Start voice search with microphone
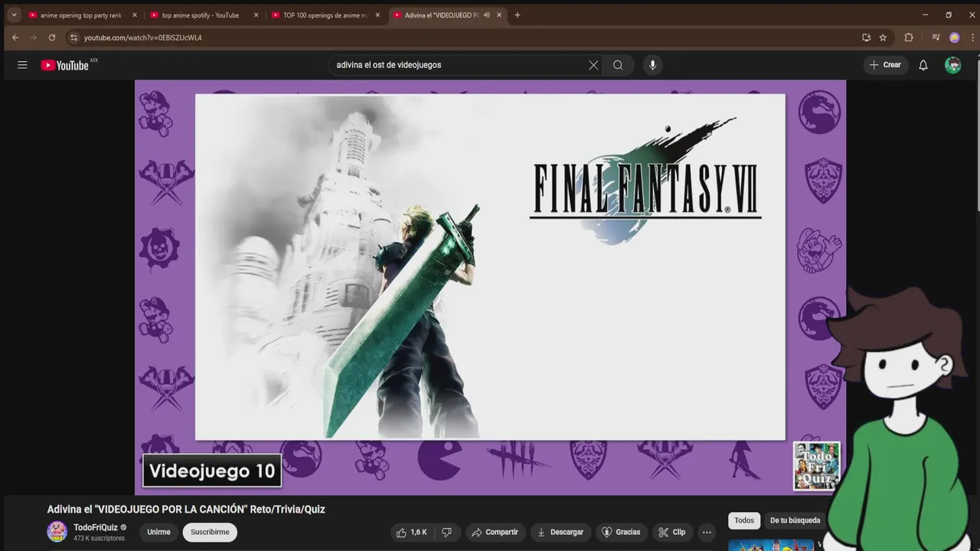980x551 pixels. [652, 65]
